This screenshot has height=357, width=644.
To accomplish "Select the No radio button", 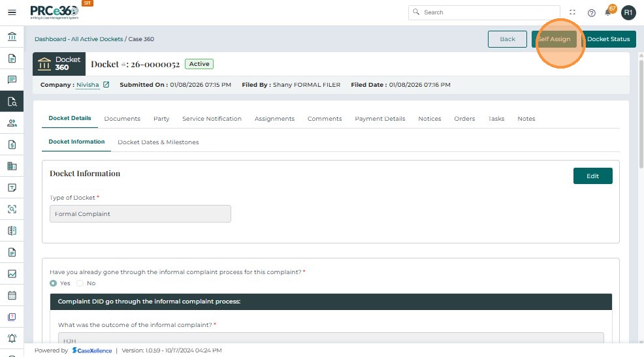I will click(80, 283).
